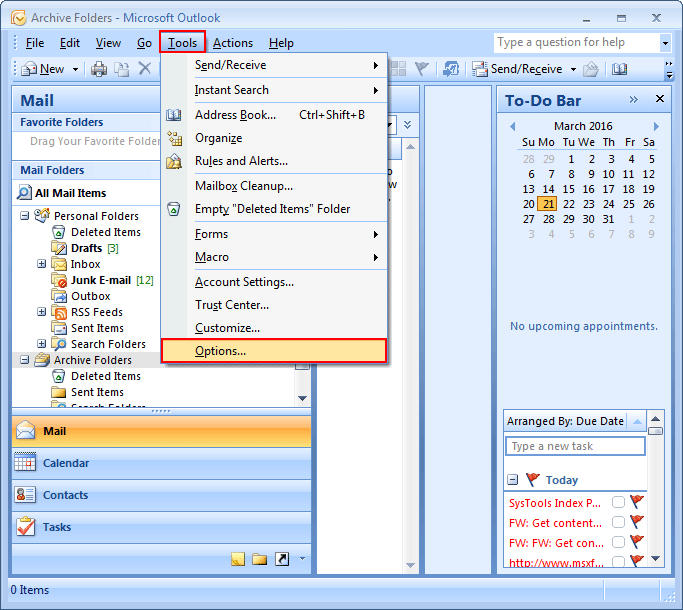Select Options... in the Tools menu
Viewport: 683px width, 610px height.
point(274,351)
